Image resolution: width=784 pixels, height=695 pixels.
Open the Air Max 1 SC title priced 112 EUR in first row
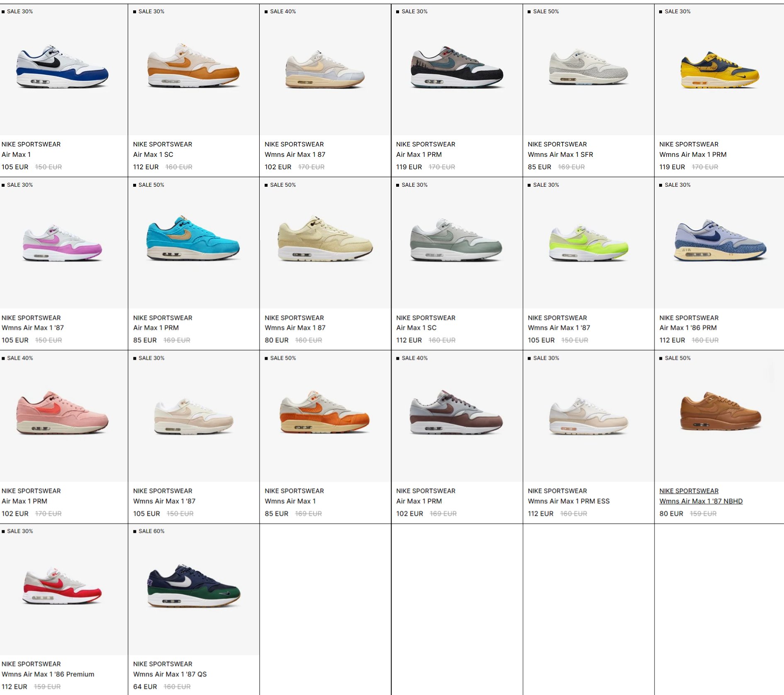point(153,154)
